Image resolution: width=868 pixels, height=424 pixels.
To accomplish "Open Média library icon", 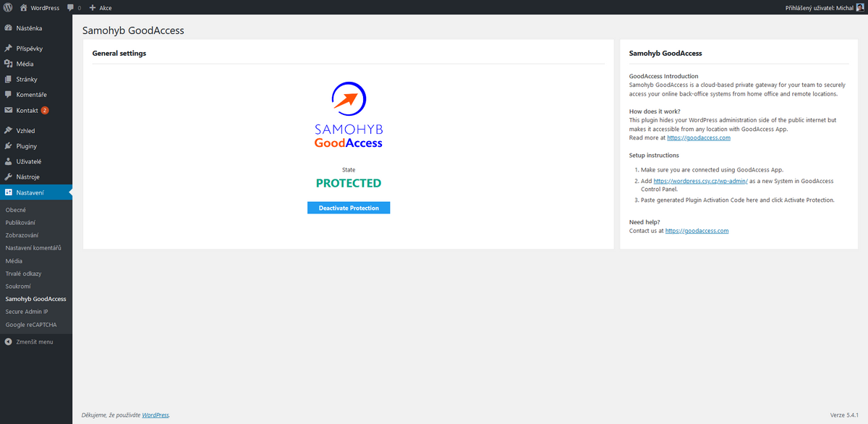I will pos(9,64).
